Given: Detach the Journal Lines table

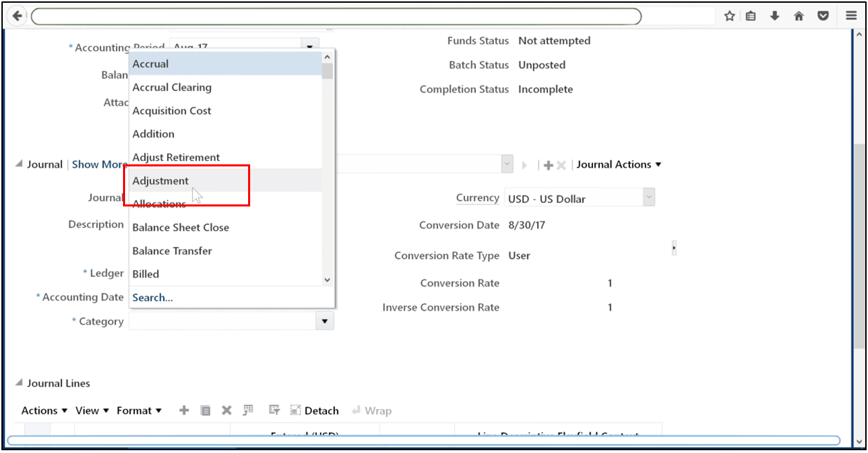Looking at the screenshot, I should click(x=314, y=409).
